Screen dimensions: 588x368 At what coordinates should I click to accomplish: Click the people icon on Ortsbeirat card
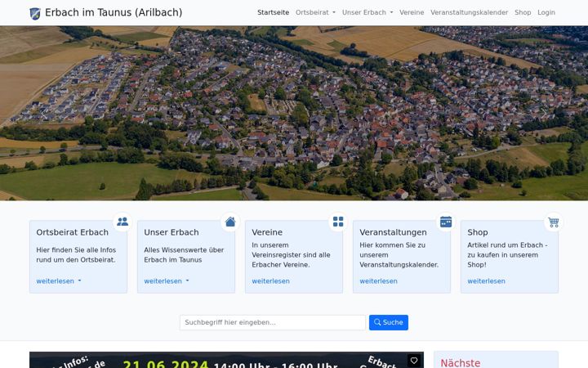coord(122,222)
